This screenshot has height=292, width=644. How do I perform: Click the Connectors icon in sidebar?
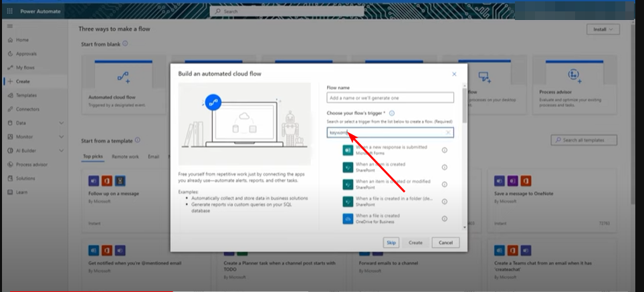10,109
